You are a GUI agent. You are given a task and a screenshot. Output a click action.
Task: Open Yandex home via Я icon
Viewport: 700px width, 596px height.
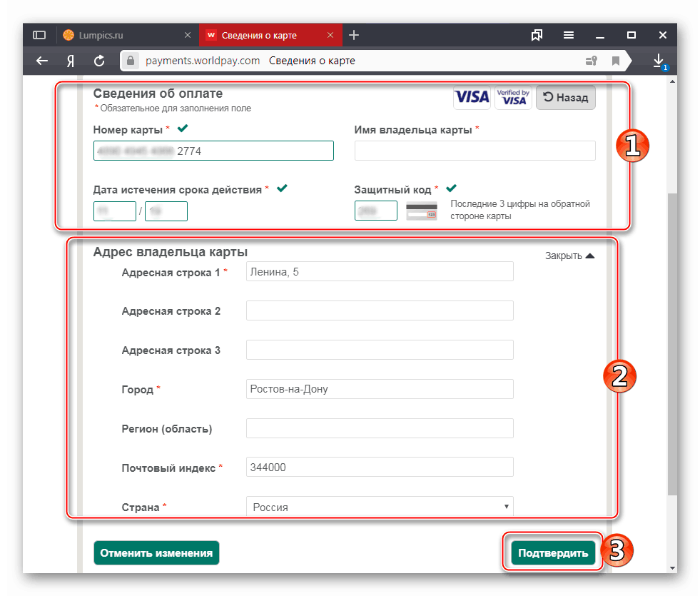click(70, 61)
